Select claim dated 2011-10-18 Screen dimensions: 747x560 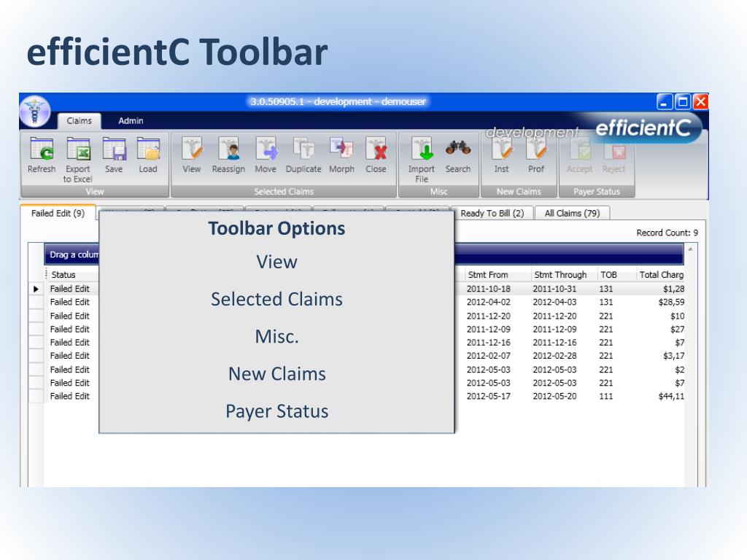pyautogui.click(x=488, y=289)
